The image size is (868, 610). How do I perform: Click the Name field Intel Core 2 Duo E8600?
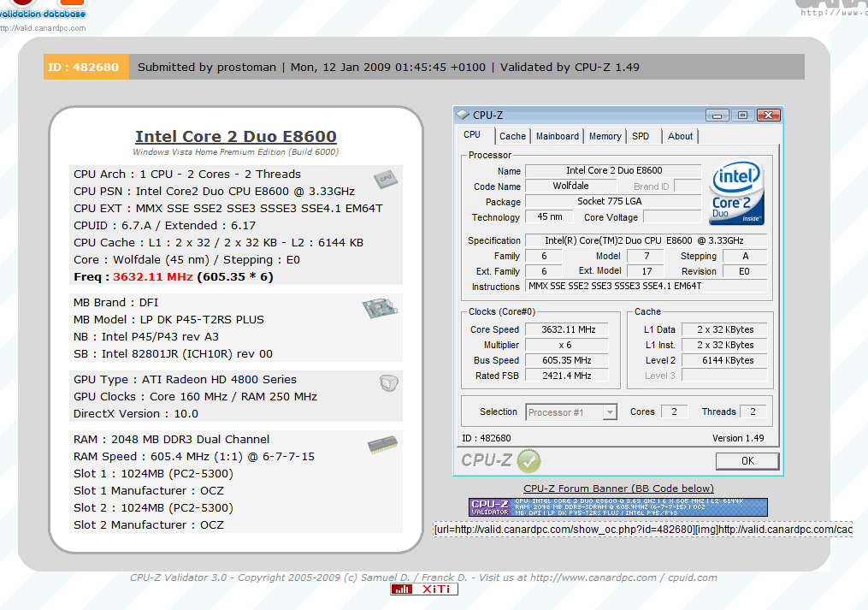613,170
